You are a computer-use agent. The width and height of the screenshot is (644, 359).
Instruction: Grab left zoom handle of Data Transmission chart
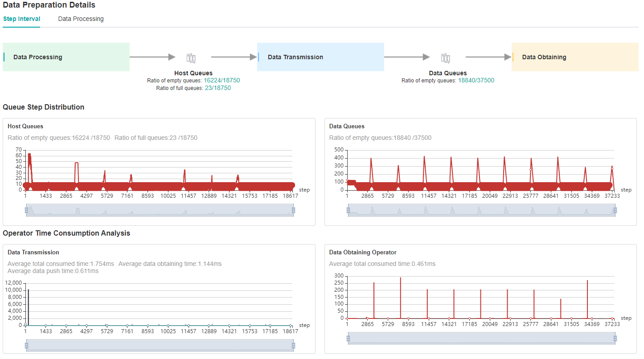(x=26, y=345)
